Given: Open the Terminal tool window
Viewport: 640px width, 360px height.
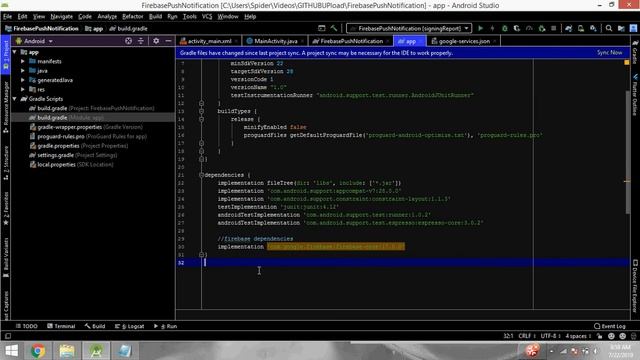Looking at the screenshot, I should [x=61, y=326].
